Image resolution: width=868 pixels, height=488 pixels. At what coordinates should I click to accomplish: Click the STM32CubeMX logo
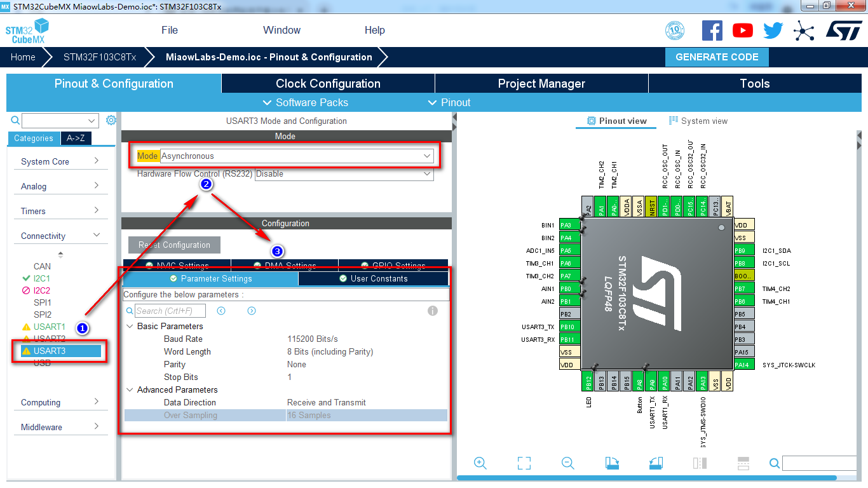click(27, 30)
